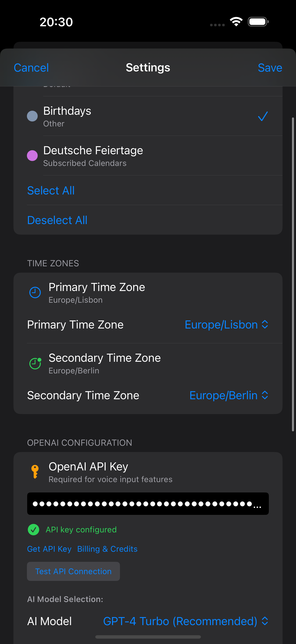Open the Get API Key link
The width and height of the screenshot is (296, 644).
tap(49, 549)
